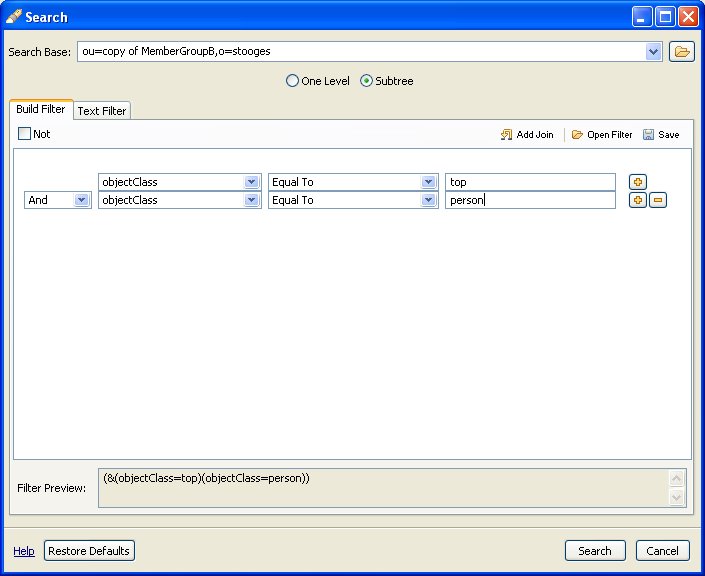Enable the Not checkbox
Viewport: 705px width, 576px height.
25,134
